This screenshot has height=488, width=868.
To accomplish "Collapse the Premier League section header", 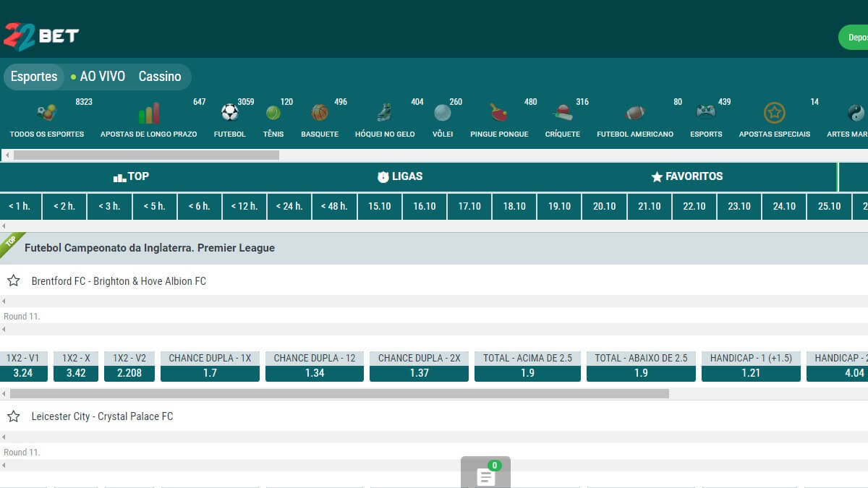I will tap(150, 248).
